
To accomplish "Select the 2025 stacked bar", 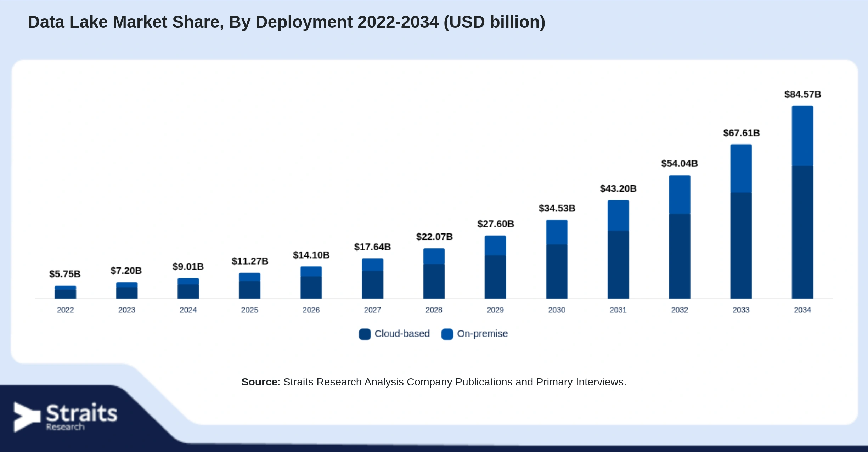I will click(250, 286).
